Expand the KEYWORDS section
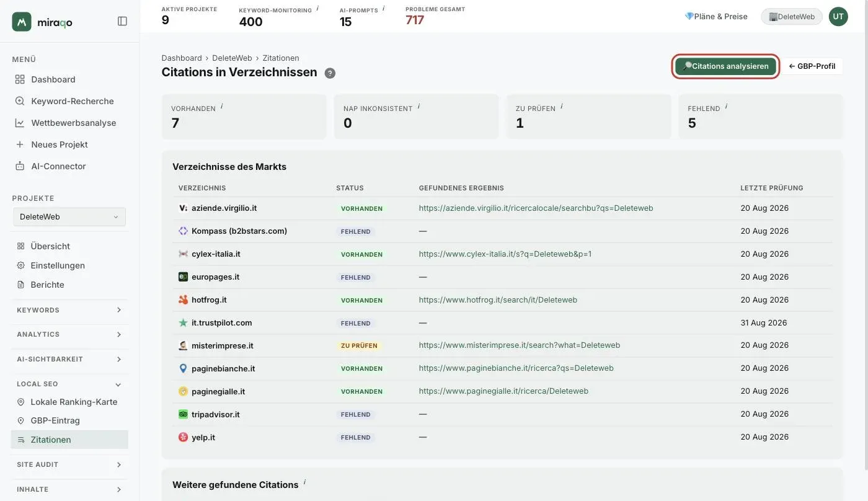The width and height of the screenshot is (868, 501). pos(69,310)
